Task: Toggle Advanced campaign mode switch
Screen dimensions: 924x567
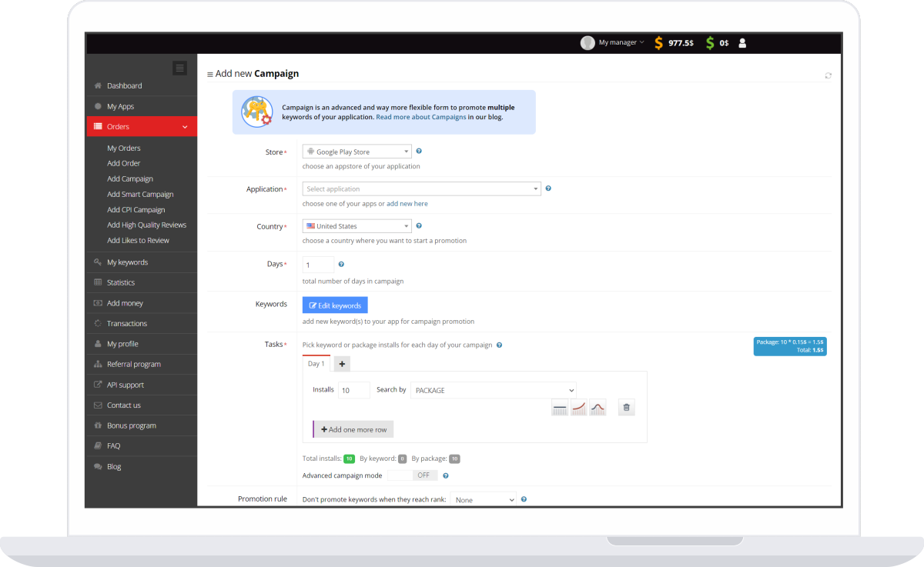Action: point(412,475)
